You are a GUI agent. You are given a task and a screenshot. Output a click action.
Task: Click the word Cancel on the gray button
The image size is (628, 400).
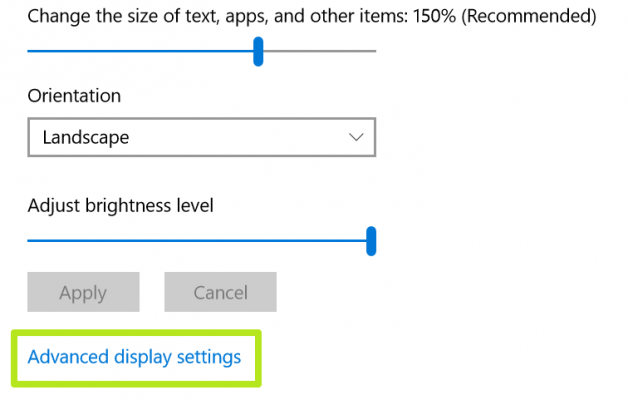coord(220,293)
